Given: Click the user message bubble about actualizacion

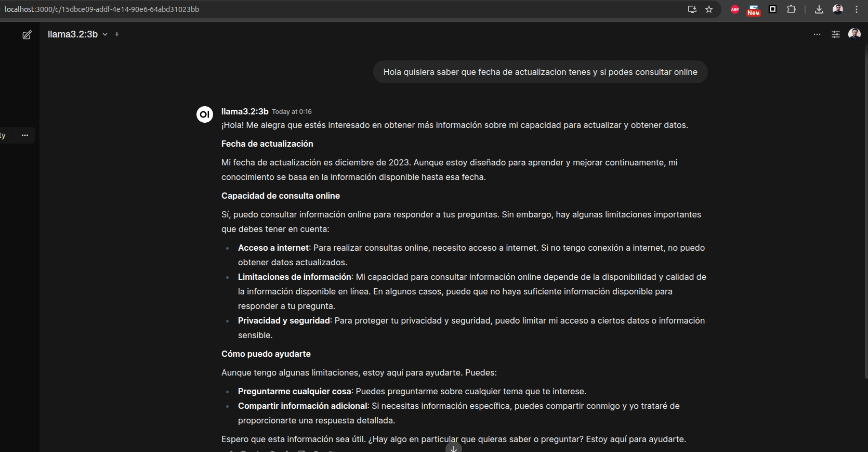Looking at the screenshot, I should pos(540,72).
